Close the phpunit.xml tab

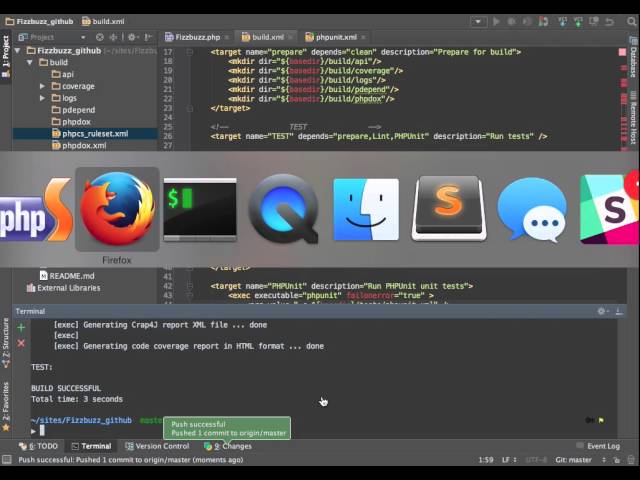pyautogui.click(x=363, y=38)
